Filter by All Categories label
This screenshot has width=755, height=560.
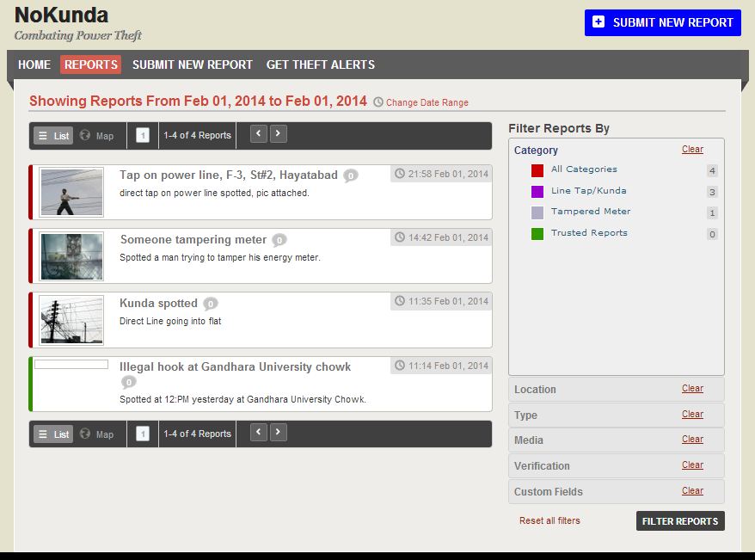[584, 169]
